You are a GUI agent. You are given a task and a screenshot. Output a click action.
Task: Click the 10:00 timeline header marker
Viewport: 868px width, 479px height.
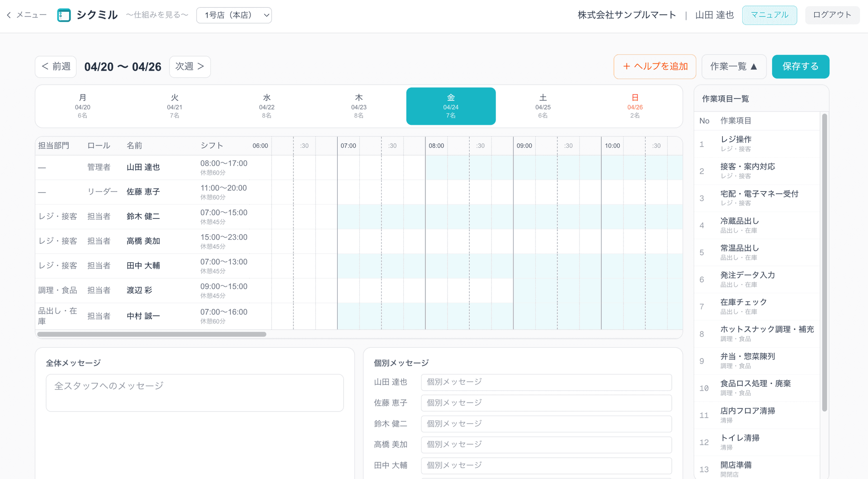613,146
